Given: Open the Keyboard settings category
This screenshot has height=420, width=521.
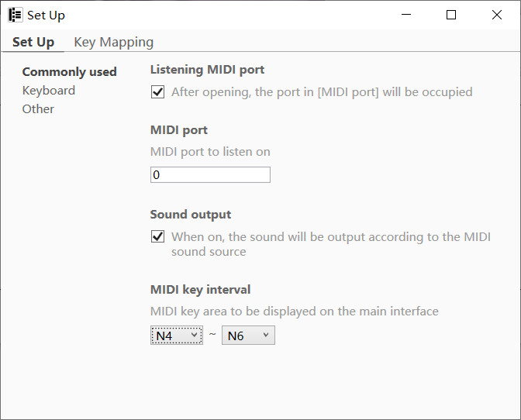Looking at the screenshot, I should 49,91.
